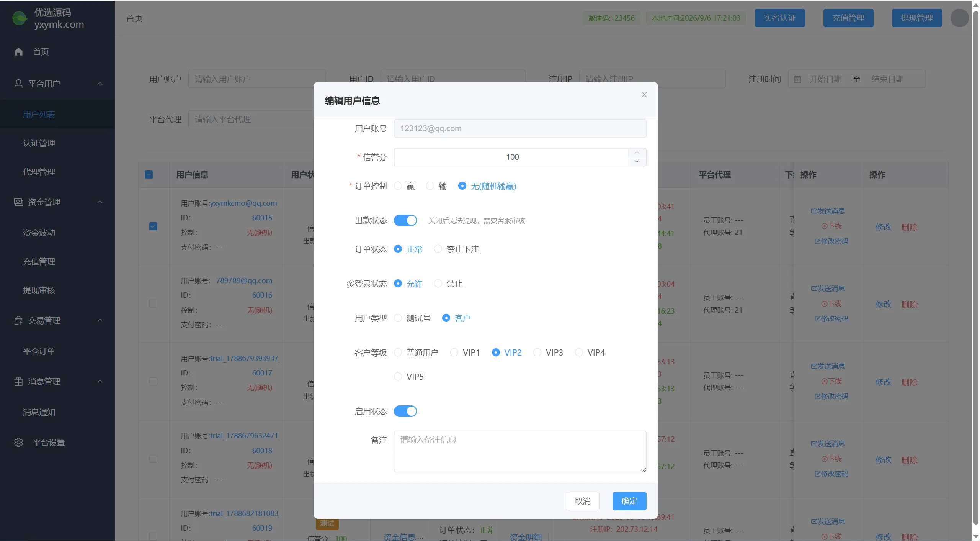980x541 pixels.
Task: Click the 实名认证 header button
Action: (780, 18)
